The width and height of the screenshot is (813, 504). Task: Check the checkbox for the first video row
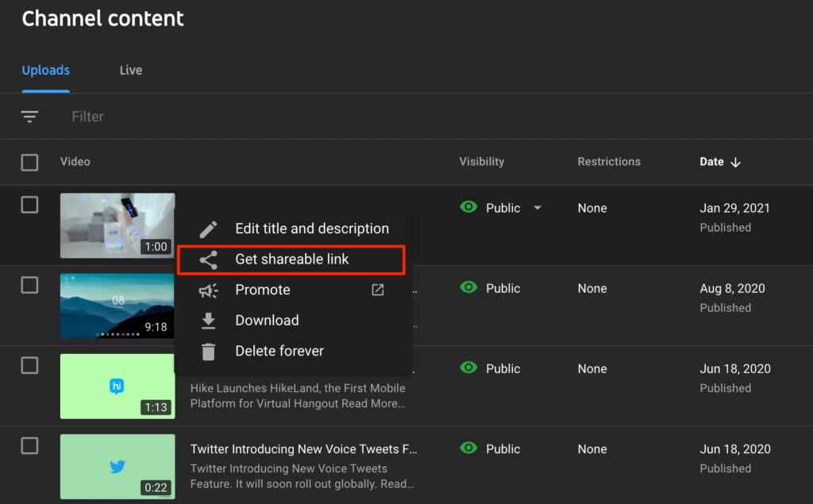(x=29, y=205)
